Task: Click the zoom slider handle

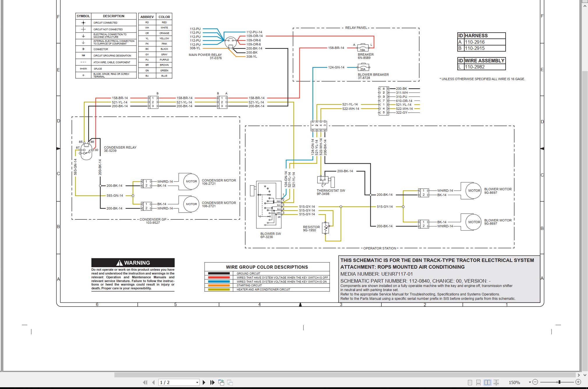Action: [559, 382]
